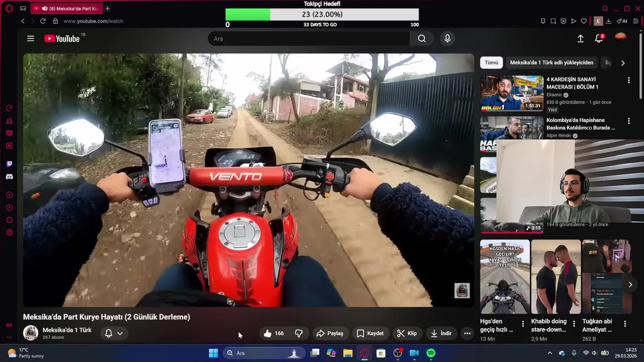Switch to Meksika'da Part Kurye browser tab
Image resolution: width=644 pixels, height=362 pixels.
point(65,9)
